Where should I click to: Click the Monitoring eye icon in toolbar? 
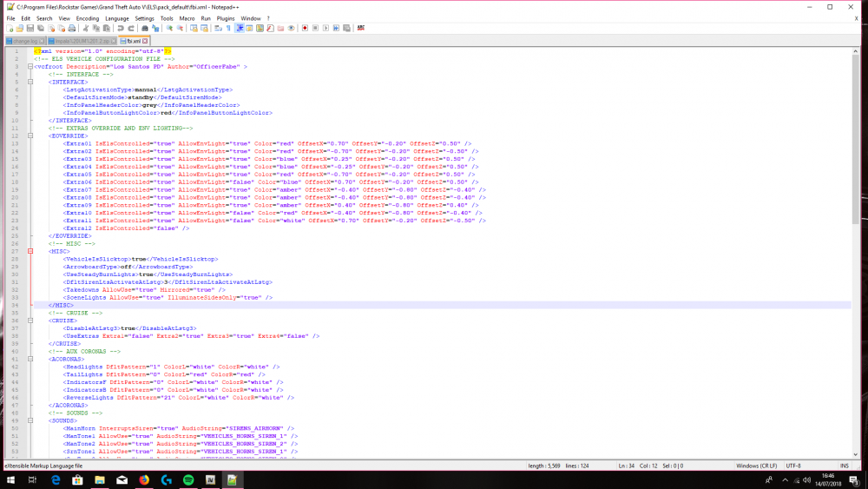click(291, 29)
